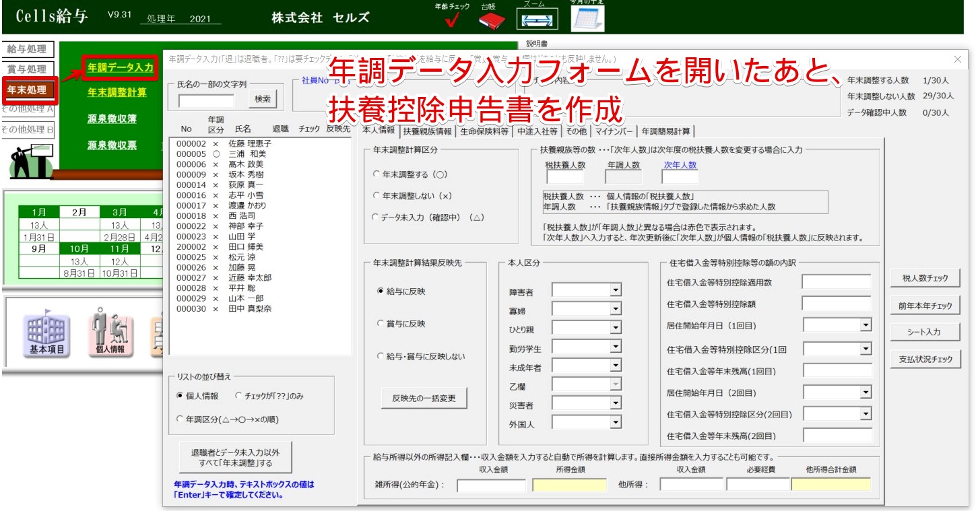
Task: Click 源泉徴収簿 link
Action: click(x=112, y=119)
